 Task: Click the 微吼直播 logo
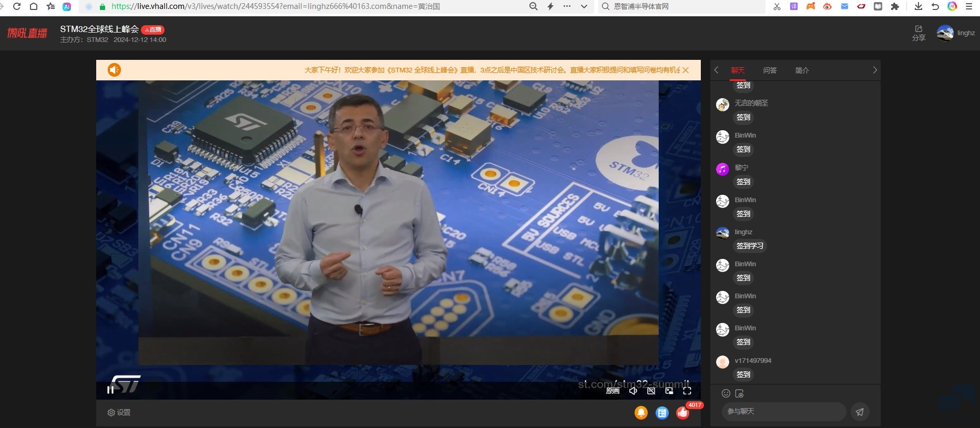tap(27, 33)
